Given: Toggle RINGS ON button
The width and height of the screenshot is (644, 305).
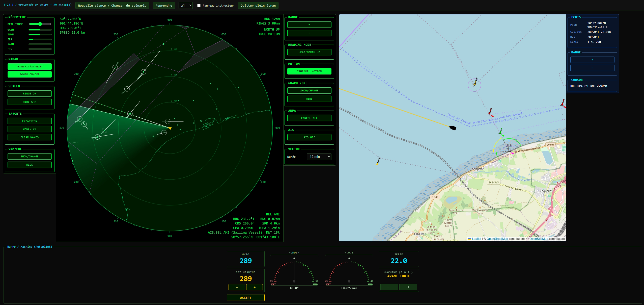Looking at the screenshot, I should [30, 94].
